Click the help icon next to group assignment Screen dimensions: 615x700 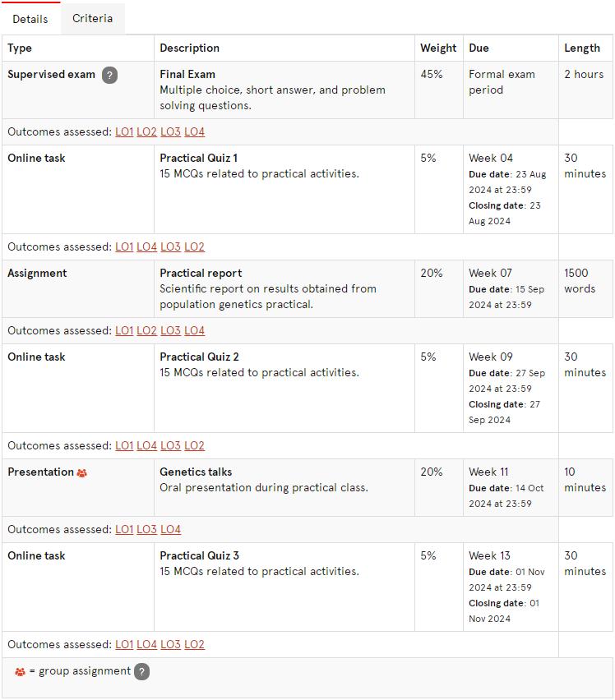click(141, 671)
